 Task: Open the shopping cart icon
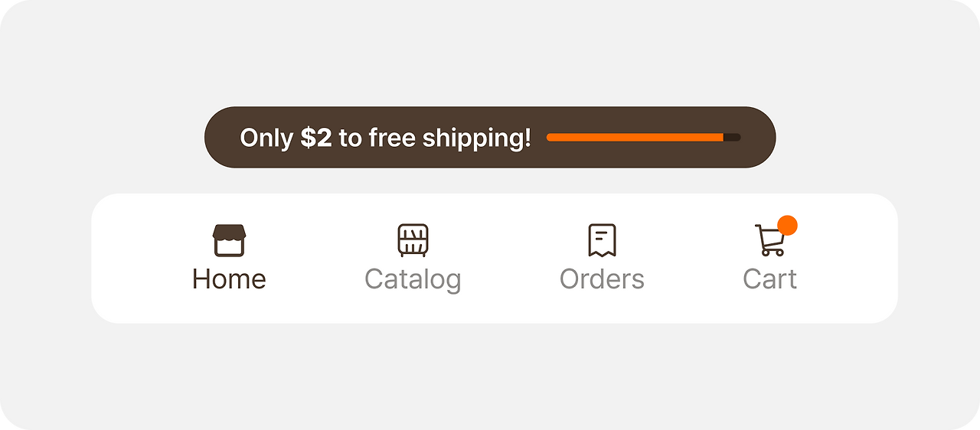[x=770, y=240]
